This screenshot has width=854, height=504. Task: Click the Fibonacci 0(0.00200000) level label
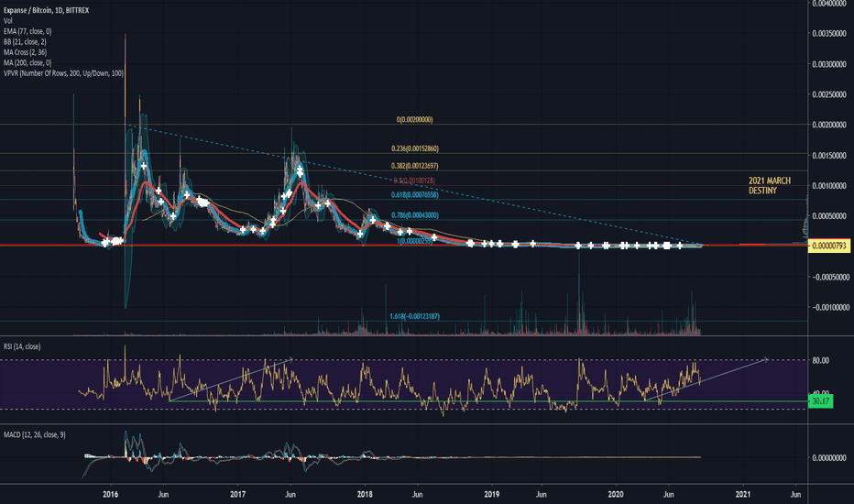click(x=414, y=119)
